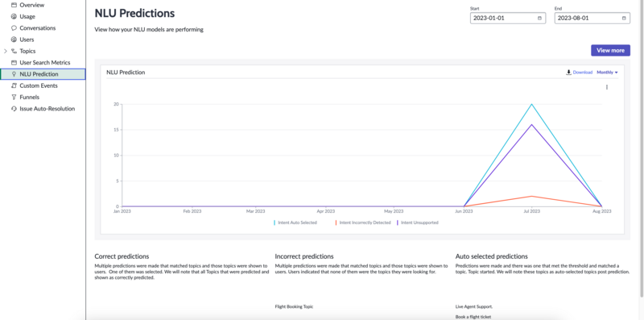644x320 pixels.
Task: Go to Issue Auto-Resolution
Action: coord(47,109)
